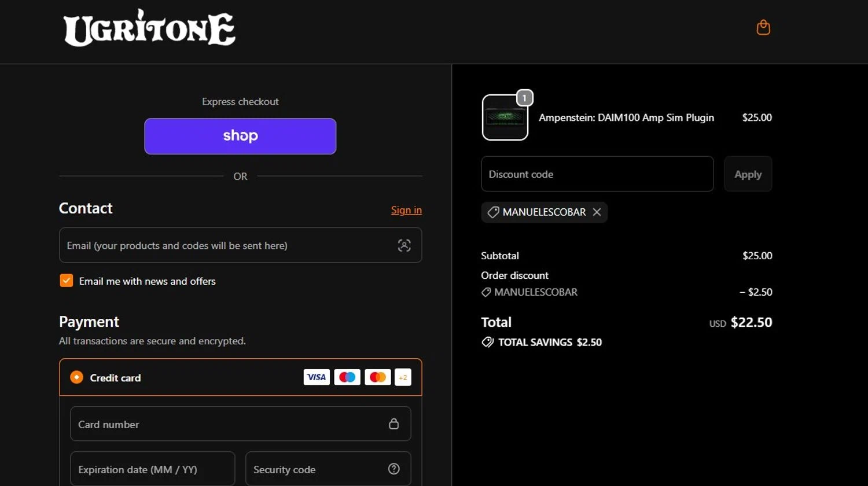Click the Ugritone logo
This screenshot has width=868, height=486.
(149, 28)
